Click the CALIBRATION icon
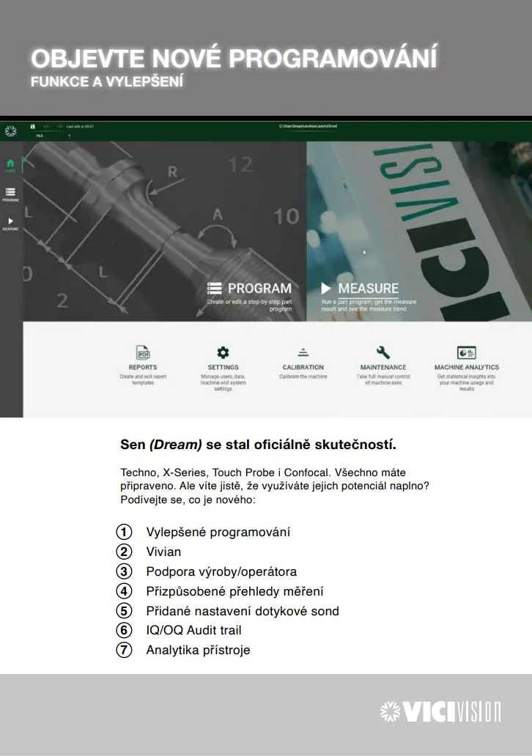 (x=303, y=352)
